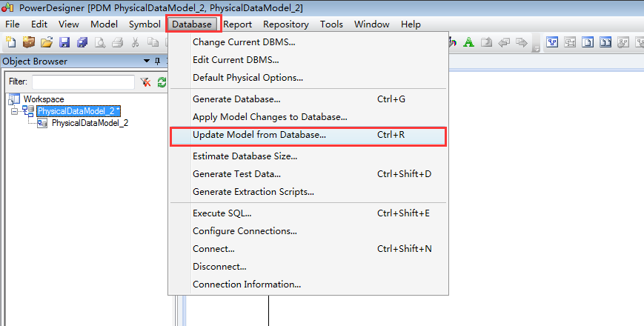This screenshot has height=326, width=644.
Task: Choose Connection Information...
Action: point(308,284)
